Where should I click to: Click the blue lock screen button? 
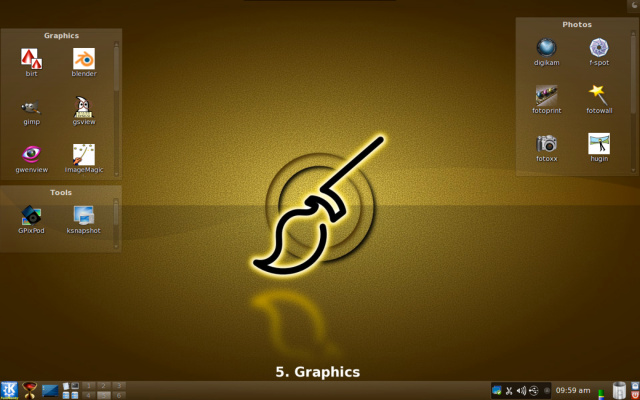click(x=635, y=386)
